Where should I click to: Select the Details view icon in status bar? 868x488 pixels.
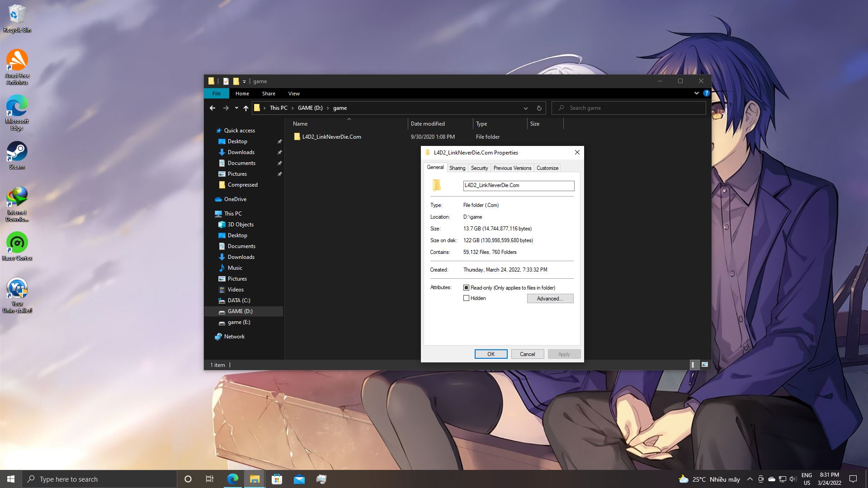tap(694, 365)
